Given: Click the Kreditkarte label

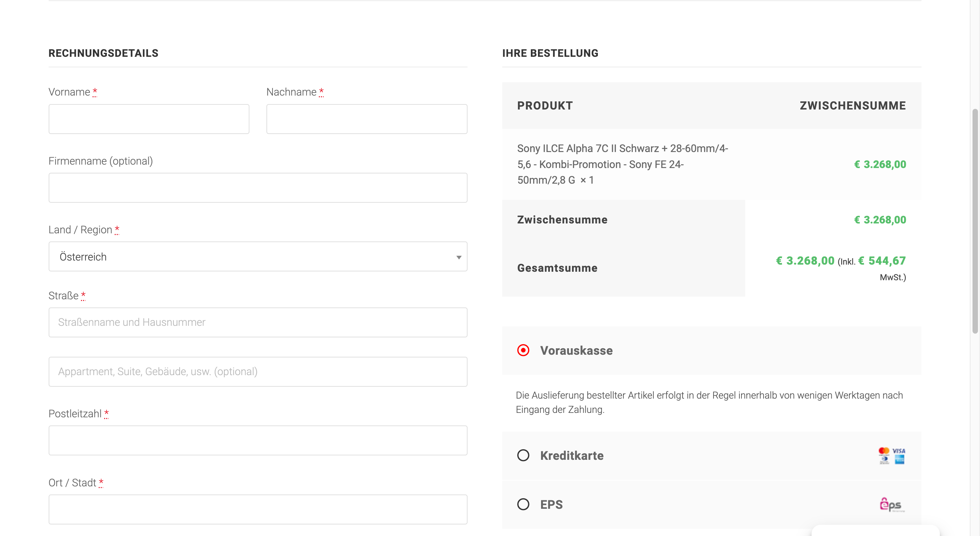Looking at the screenshot, I should coord(572,455).
